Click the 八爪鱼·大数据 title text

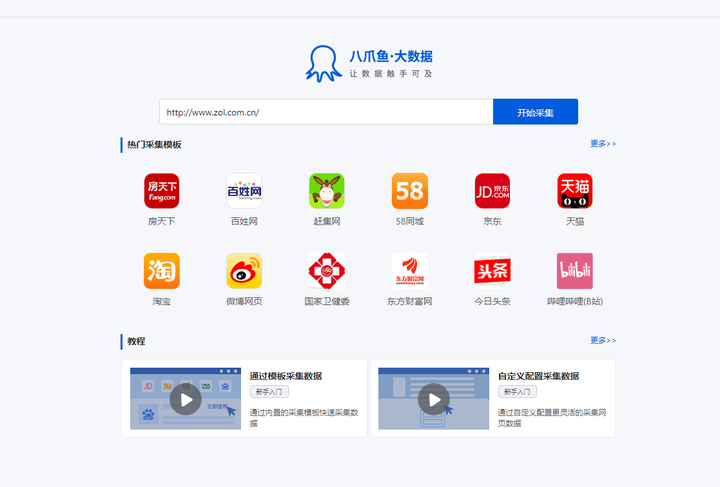pos(391,56)
